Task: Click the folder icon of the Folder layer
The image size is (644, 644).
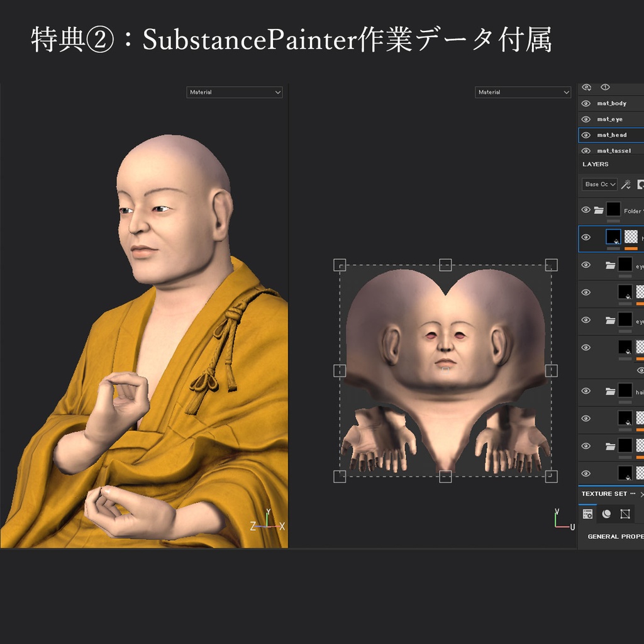Action: pyautogui.click(x=599, y=209)
